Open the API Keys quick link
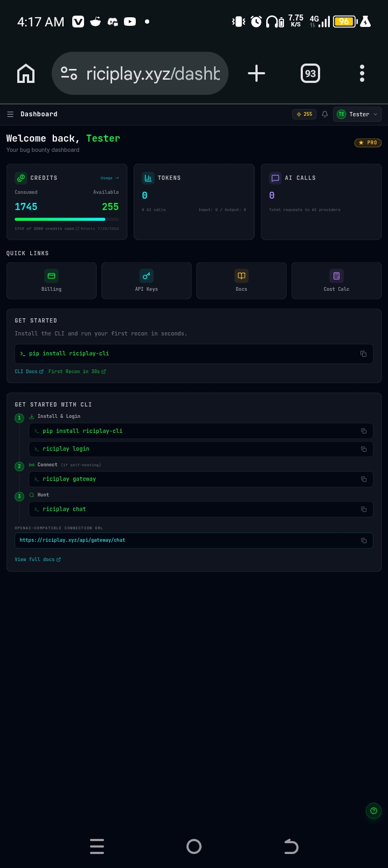Screen dimensions: 388x868 tap(147, 281)
